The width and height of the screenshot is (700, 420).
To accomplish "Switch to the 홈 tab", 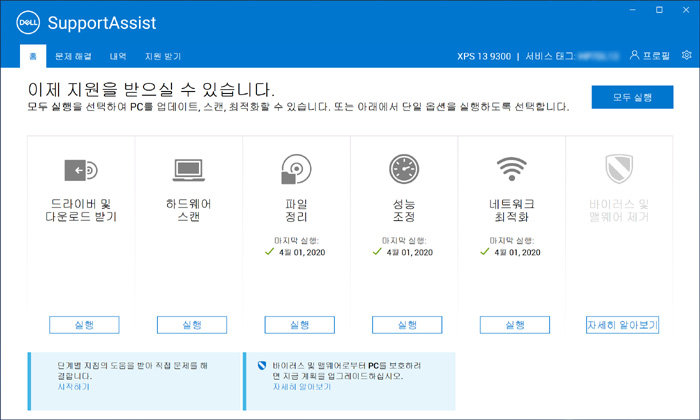I will pos(33,56).
